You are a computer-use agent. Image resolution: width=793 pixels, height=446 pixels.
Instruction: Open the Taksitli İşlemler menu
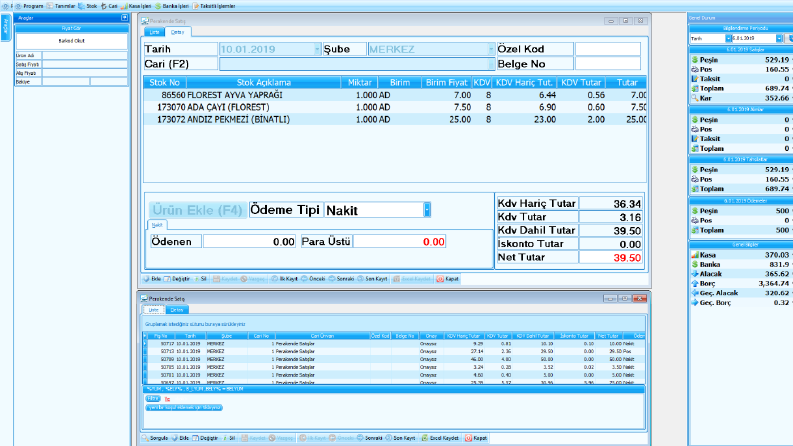coord(214,6)
